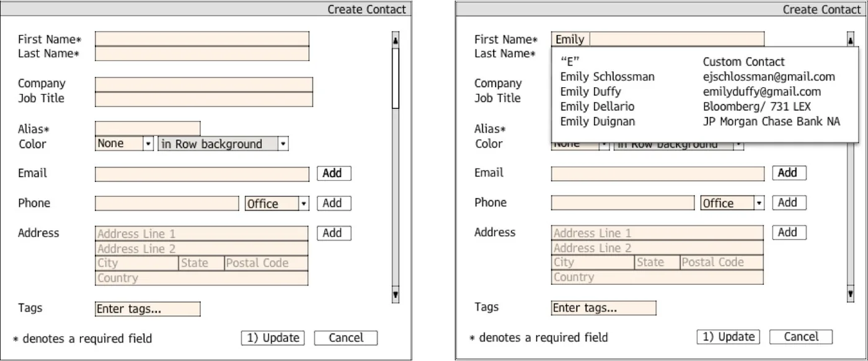Screen dimensions: 868x361
Task: Click Add button next to Address, left dialog
Action: click(x=334, y=233)
